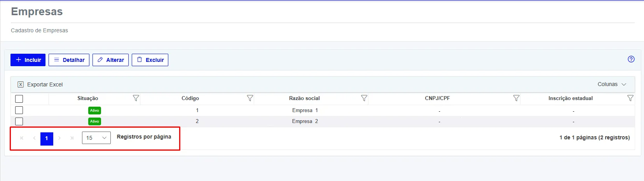This screenshot has width=644, height=181.
Task: Select page number 1 in pagination
Action: (47, 138)
